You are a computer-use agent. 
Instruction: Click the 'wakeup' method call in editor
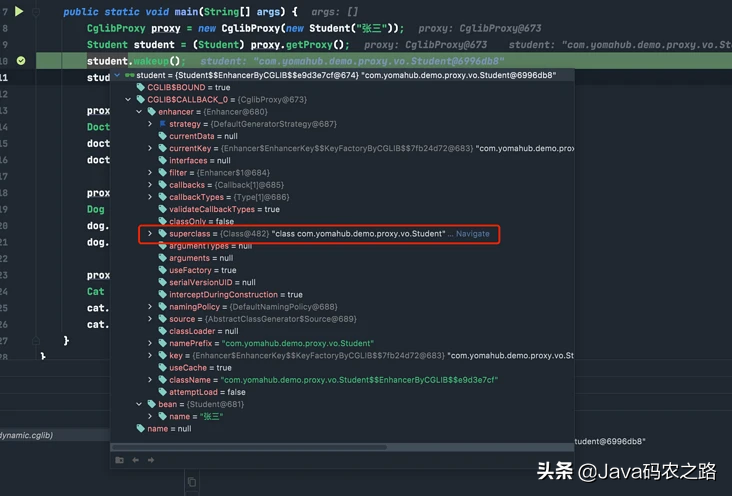point(151,61)
